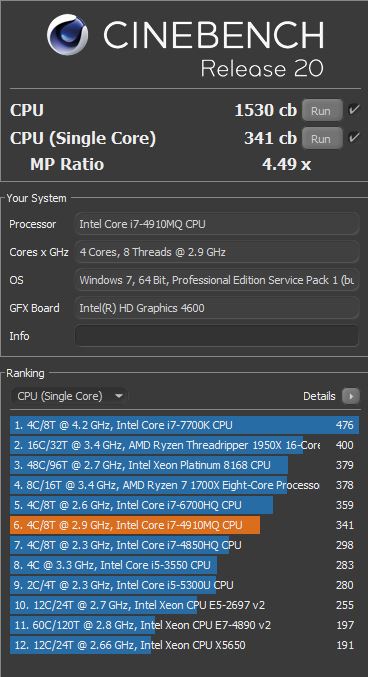The height and width of the screenshot is (677, 368).
Task: Click the CPU (Single Core) test label
Action: coord(83,139)
